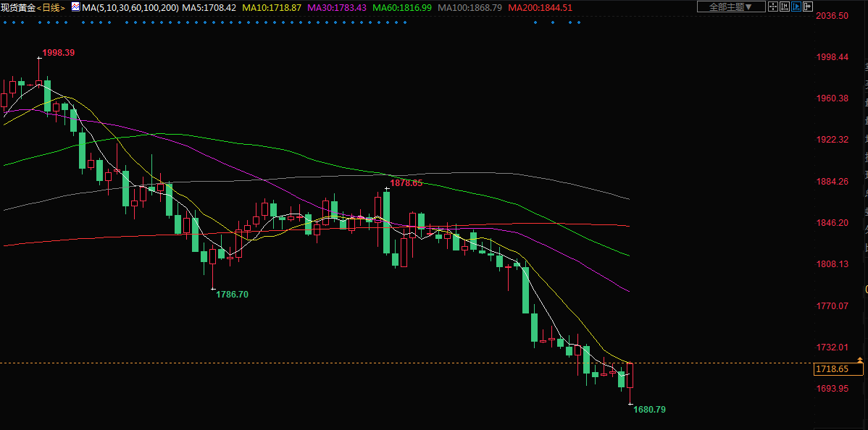Toggle the blue highlighted axis-play chart icon

point(796,7)
